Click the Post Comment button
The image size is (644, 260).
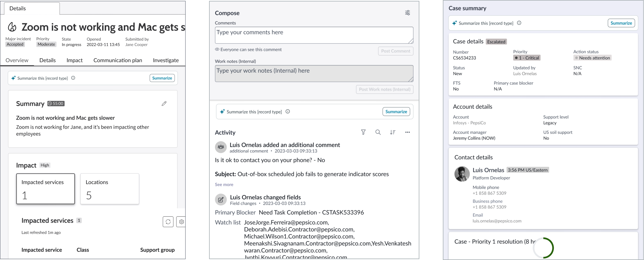coord(395,51)
